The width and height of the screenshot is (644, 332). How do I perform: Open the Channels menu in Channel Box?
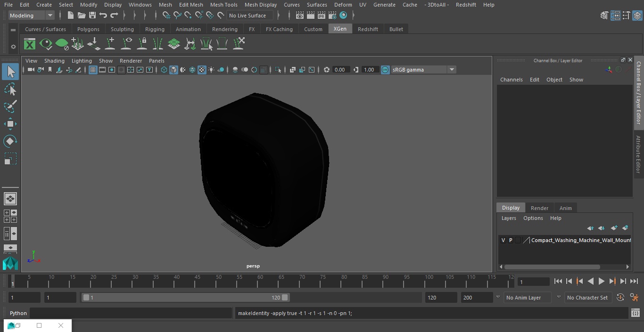point(511,80)
